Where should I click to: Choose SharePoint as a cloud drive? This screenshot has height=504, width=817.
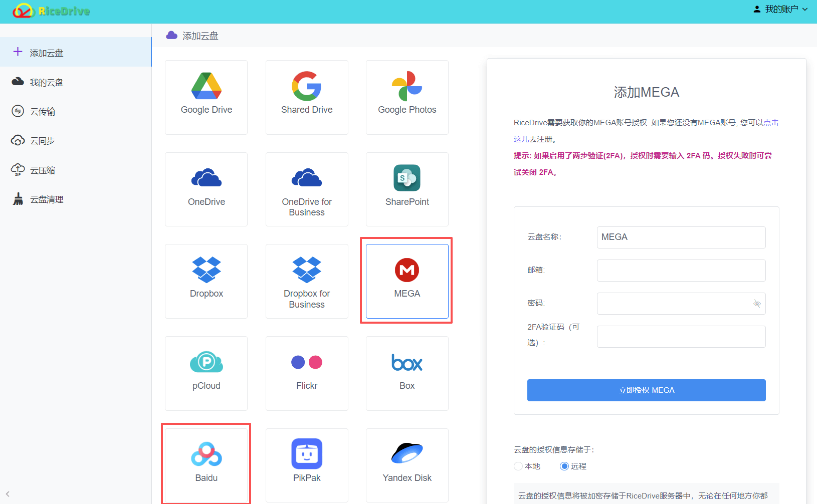point(406,188)
